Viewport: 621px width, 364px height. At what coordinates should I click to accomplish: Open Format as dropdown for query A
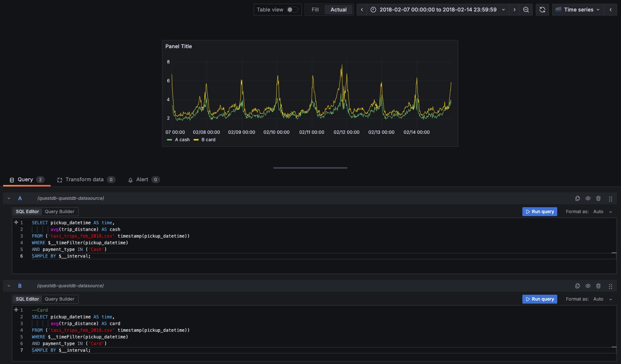point(603,212)
